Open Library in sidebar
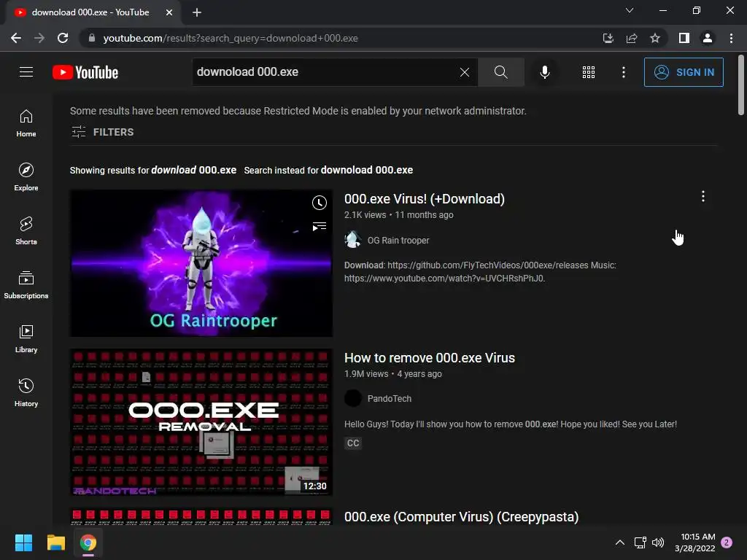 click(x=26, y=339)
